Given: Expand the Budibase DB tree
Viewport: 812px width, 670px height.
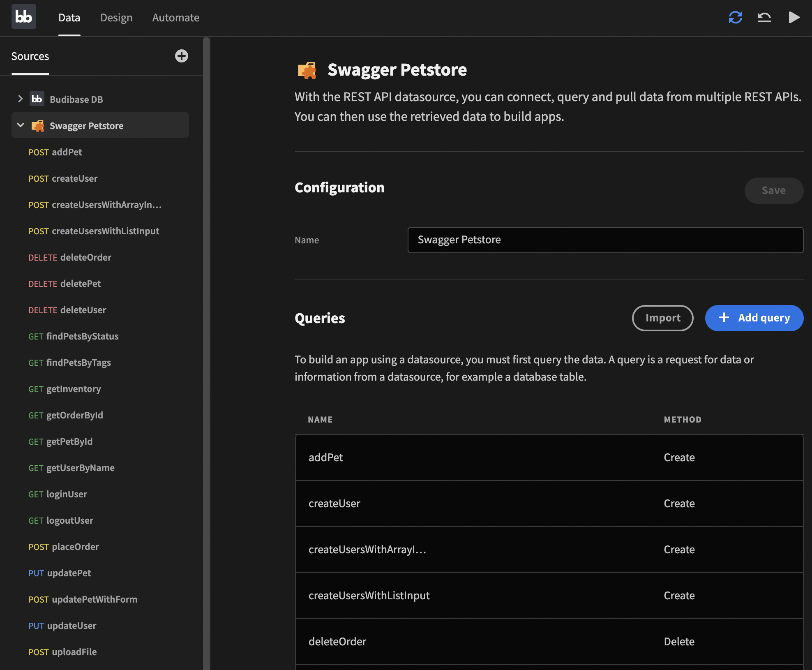Looking at the screenshot, I should coord(20,99).
